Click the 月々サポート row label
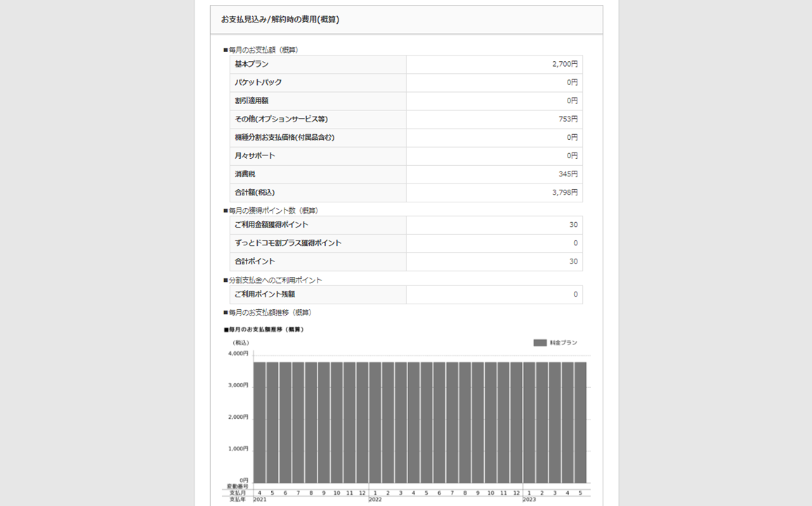The width and height of the screenshot is (812, 506). tap(255, 156)
